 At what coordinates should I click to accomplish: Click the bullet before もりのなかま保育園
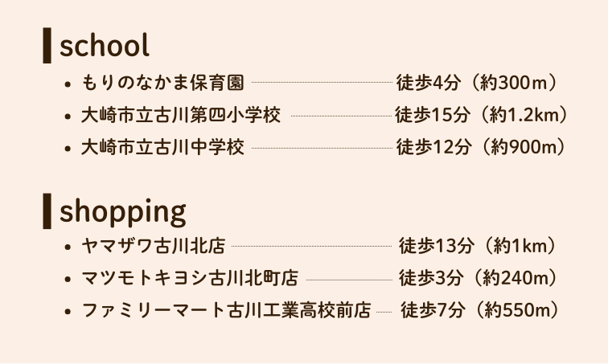point(68,83)
